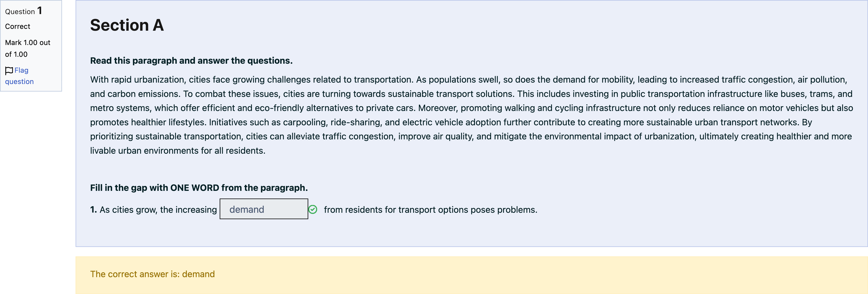The image size is (868, 294).
Task: Click the "Section A" heading
Action: click(127, 25)
